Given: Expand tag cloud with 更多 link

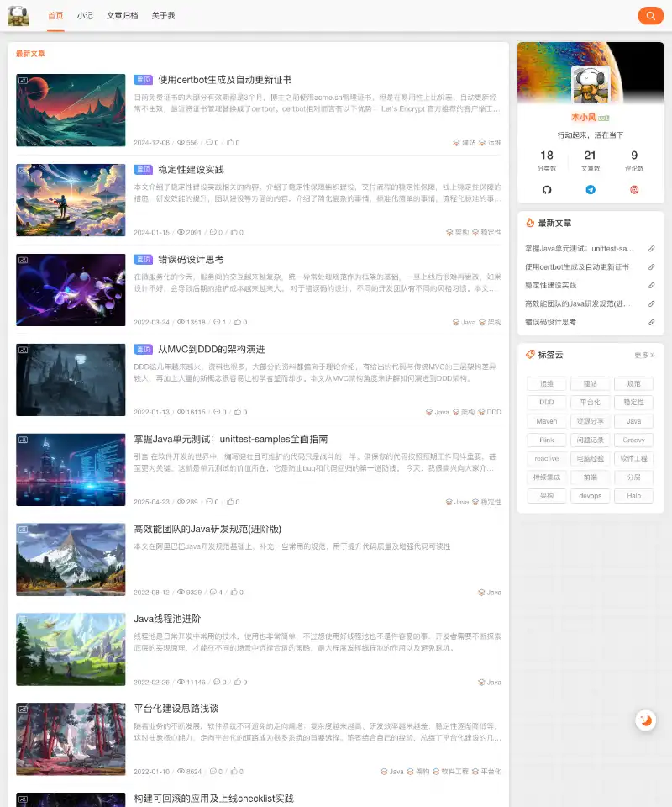Looking at the screenshot, I should (644, 355).
